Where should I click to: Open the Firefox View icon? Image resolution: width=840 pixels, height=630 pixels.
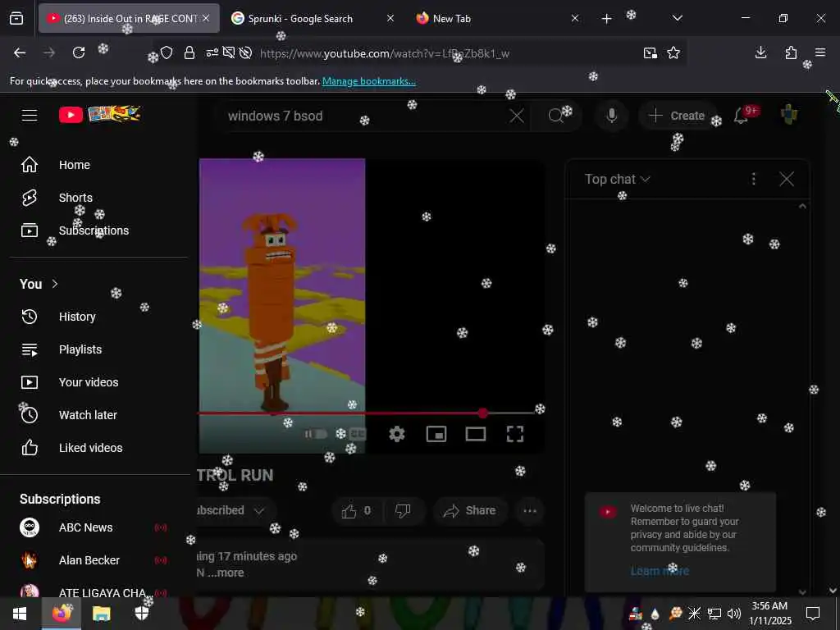[16, 19]
